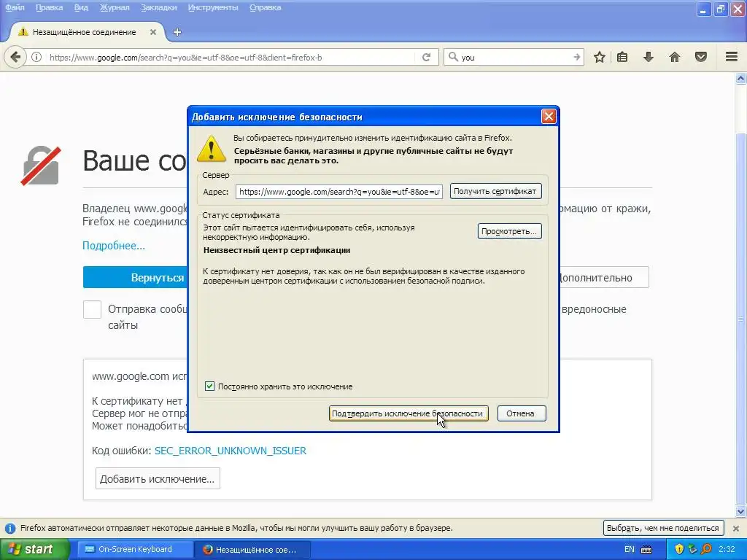Viewport: 747px width, 560px height.
Task: Select Firefox taskbar item Незащищённое сое…
Action: pyautogui.click(x=252, y=550)
